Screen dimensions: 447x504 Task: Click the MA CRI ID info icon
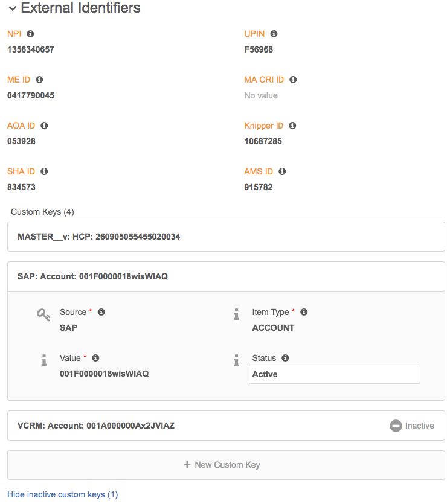coord(293,80)
